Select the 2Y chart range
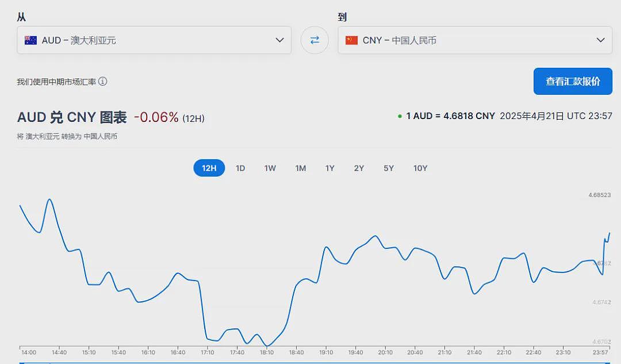621x364 pixels. 359,168
